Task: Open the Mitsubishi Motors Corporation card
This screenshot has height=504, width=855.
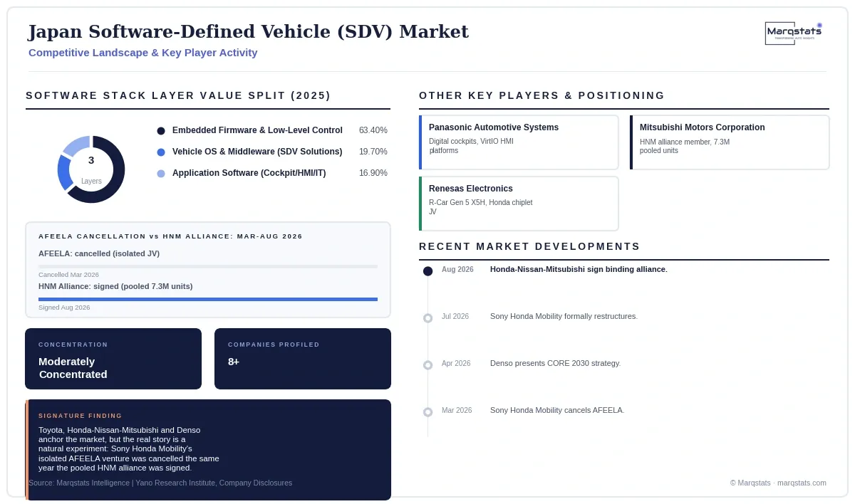Action: coord(730,142)
